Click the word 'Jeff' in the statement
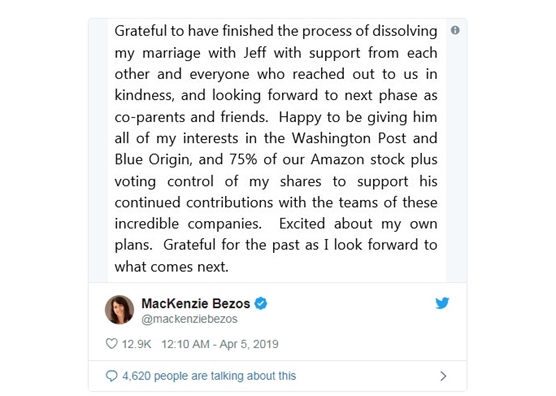The width and height of the screenshot is (556, 396). pyautogui.click(x=255, y=53)
